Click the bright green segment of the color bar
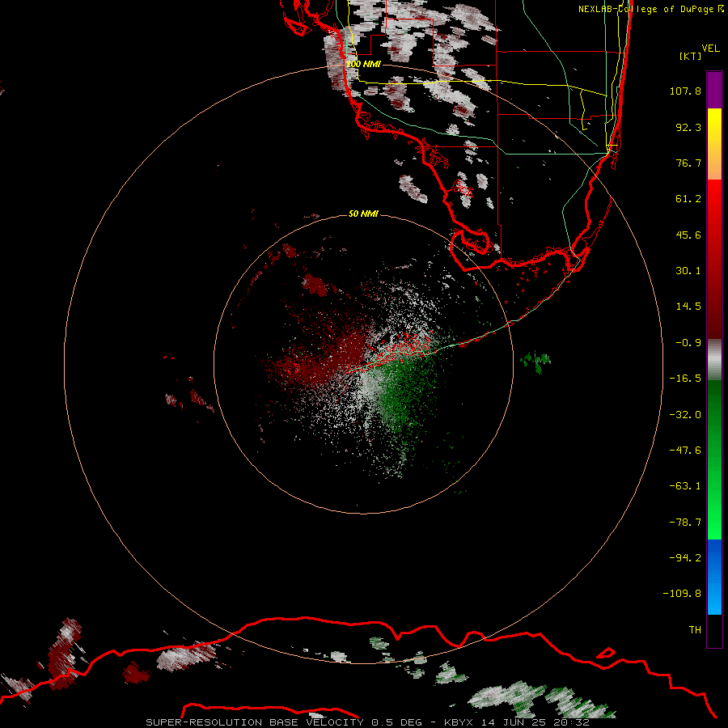This screenshot has width=728, height=728. (x=714, y=460)
